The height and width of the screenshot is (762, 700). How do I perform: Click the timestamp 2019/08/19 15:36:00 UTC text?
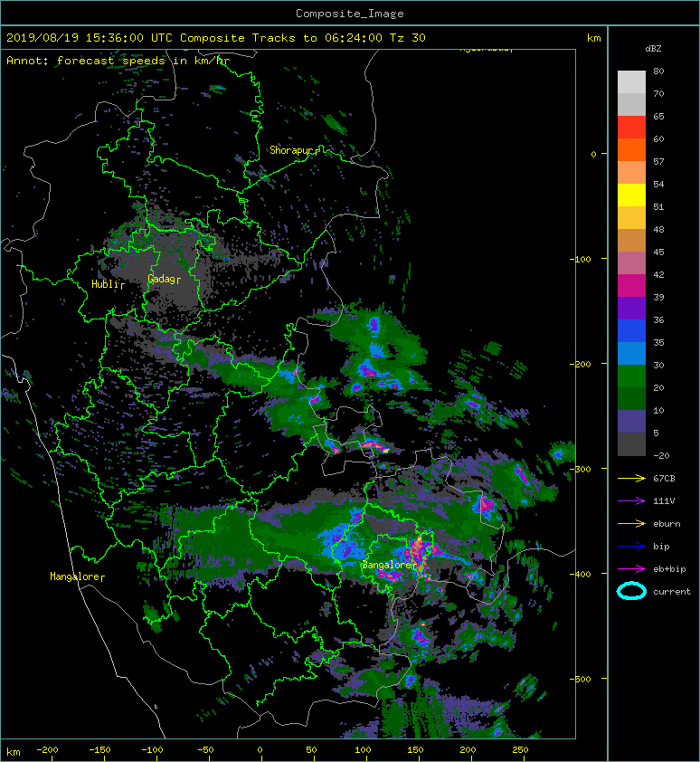89,38
